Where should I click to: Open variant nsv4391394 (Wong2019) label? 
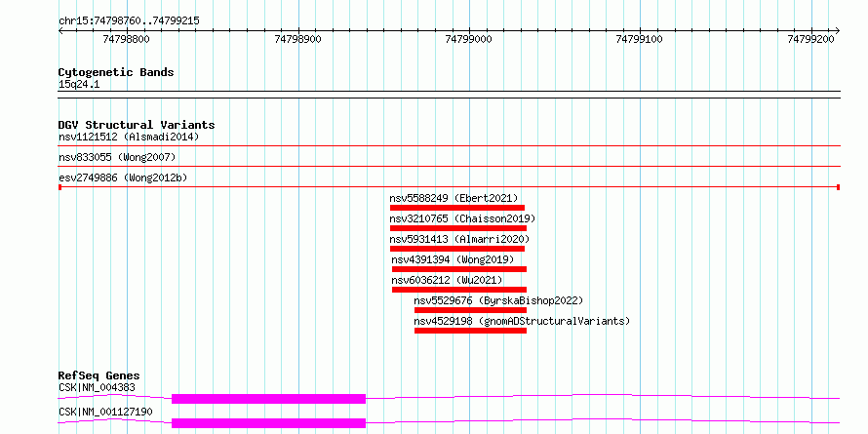point(453,259)
